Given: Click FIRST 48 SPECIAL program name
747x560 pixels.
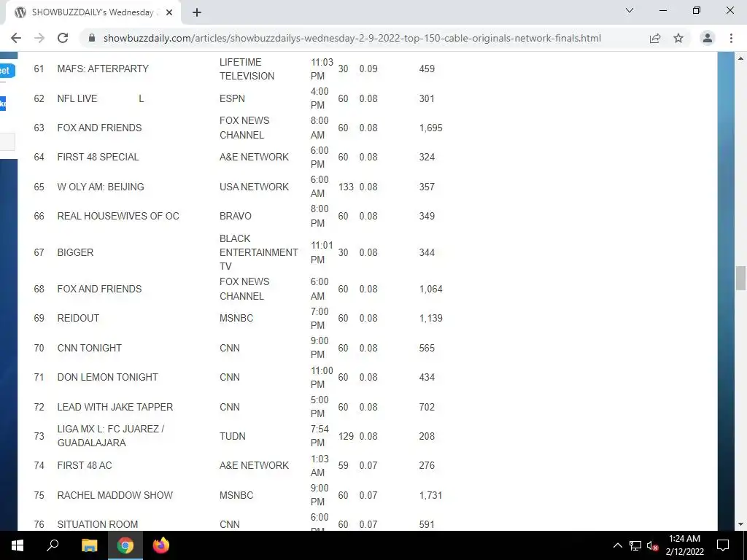Looking at the screenshot, I should pyautogui.click(x=98, y=157).
